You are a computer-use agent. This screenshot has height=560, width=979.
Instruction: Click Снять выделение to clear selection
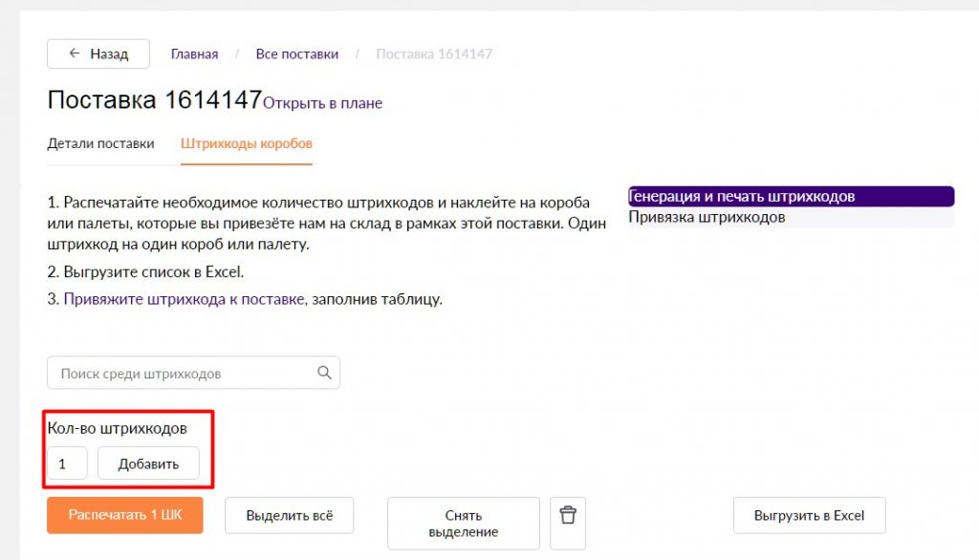pos(463,523)
